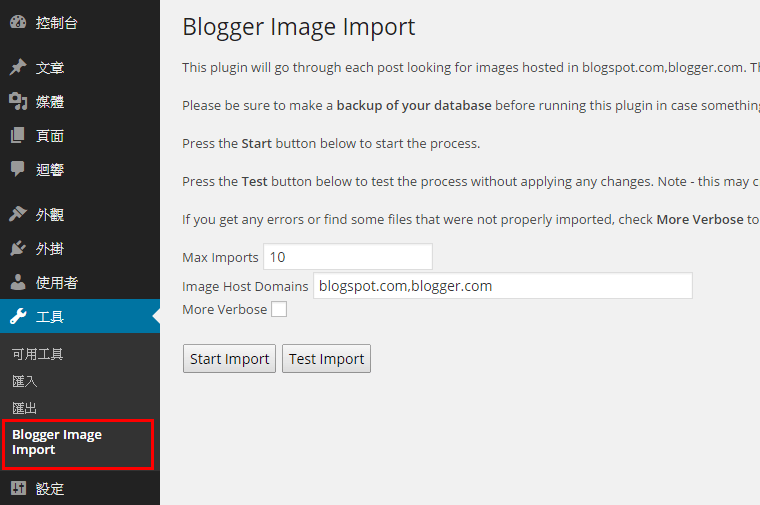Click the More Verbose label
Image resolution: width=760 pixels, height=505 pixels.
click(224, 309)
